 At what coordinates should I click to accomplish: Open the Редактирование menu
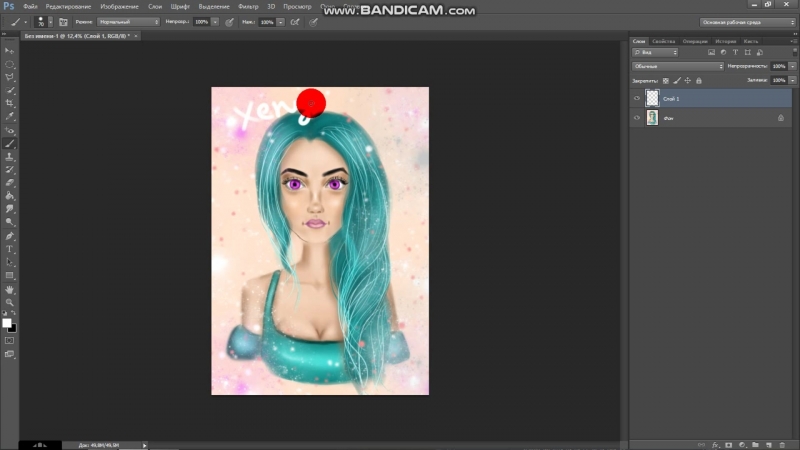[68, 7]
